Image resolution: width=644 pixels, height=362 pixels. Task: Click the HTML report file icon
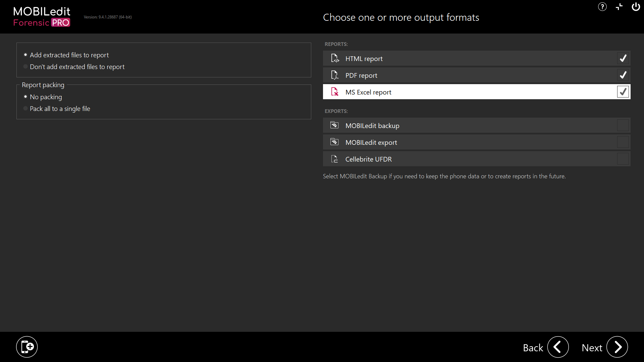335,58
